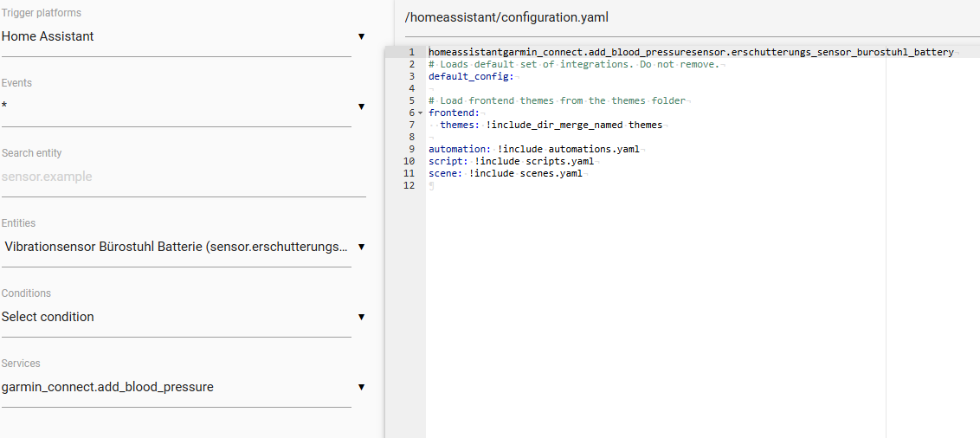Expand the Select condition dropdown arrow
This screenshot has width=980, height=438.
pos(361,318)
